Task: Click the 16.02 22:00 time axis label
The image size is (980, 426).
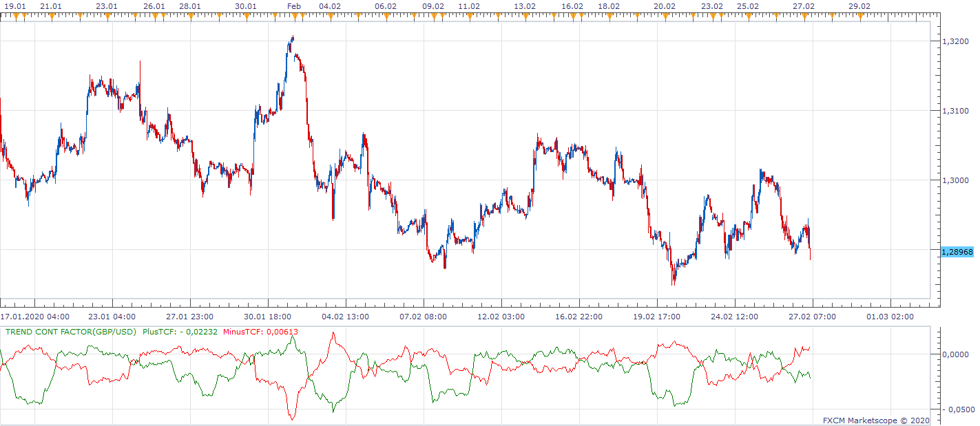Action: [x=579, y=317]
